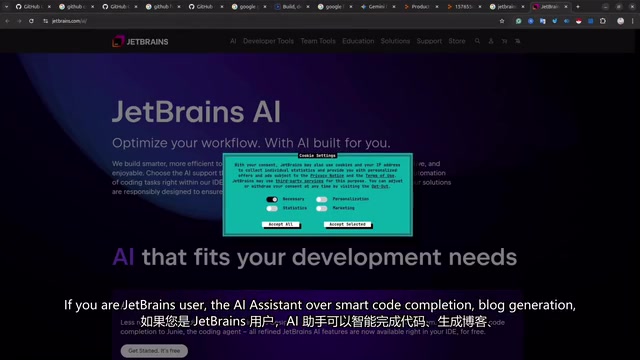
Task: Open the Developer Tools menu
Action: [x=268, y=41]
